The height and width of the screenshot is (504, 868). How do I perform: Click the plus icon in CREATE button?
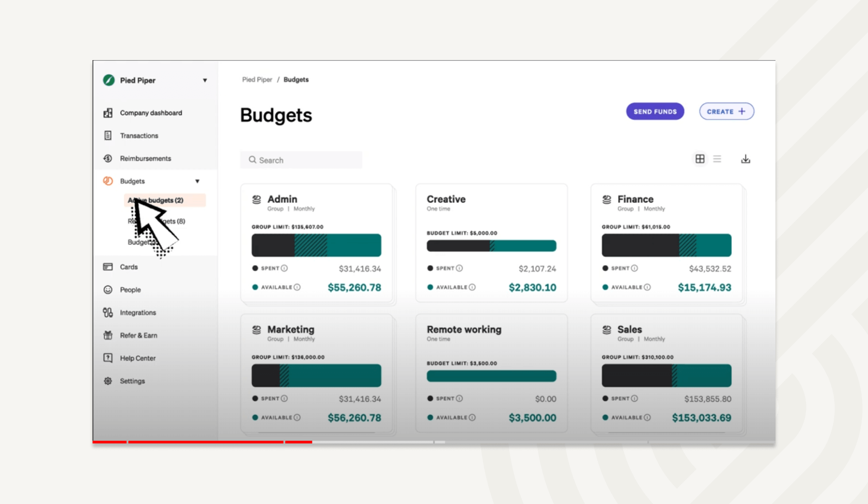point(742,111)
